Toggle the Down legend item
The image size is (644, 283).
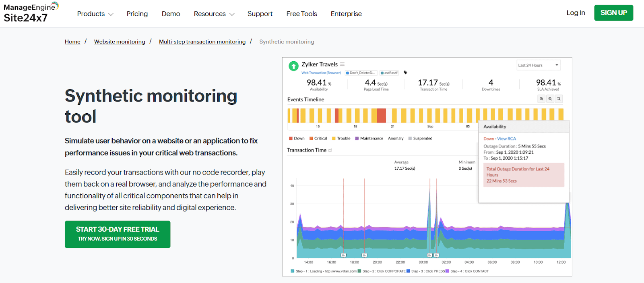point(297,138)
